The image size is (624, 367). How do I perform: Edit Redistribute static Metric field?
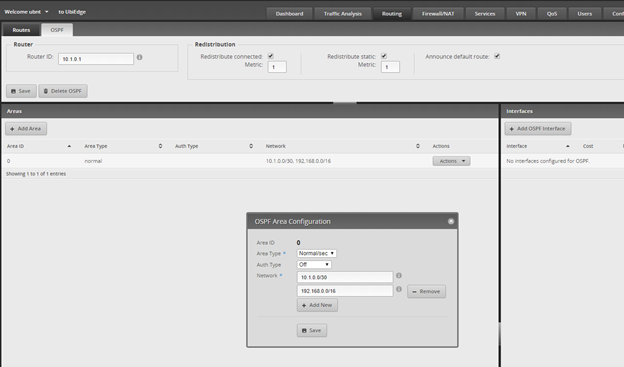390,67
